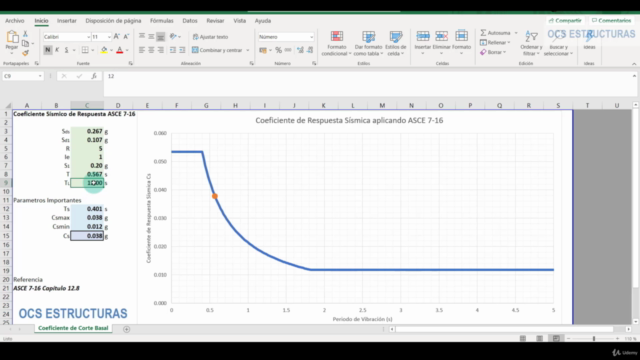Collapse the ribbon chevron
The image size is (640, 360).
(634, 64)
